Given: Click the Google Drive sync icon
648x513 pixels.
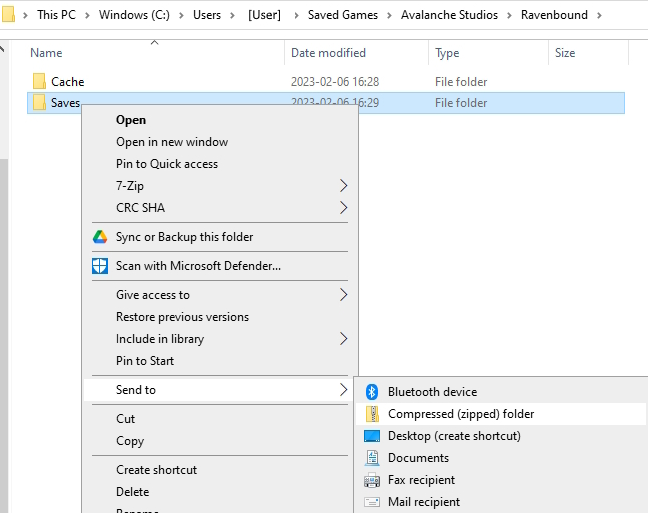Looking at the screenshot, I should pyautogui.click(x=100, y=237).
